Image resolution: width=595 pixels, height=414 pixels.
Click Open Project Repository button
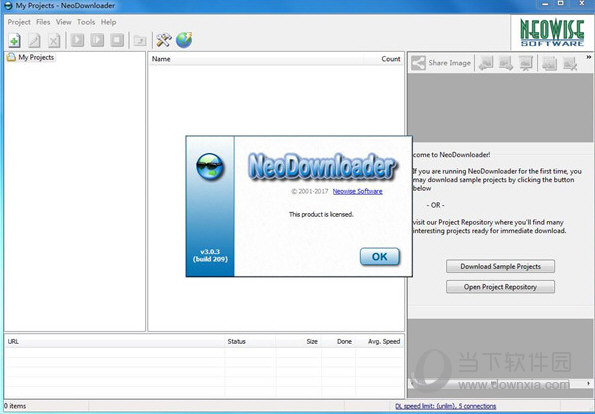tap(500, 287)
